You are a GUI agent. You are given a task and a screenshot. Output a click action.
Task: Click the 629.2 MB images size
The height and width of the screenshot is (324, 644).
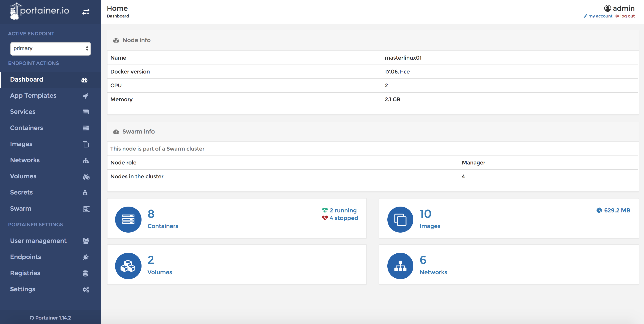coord(617,210)
